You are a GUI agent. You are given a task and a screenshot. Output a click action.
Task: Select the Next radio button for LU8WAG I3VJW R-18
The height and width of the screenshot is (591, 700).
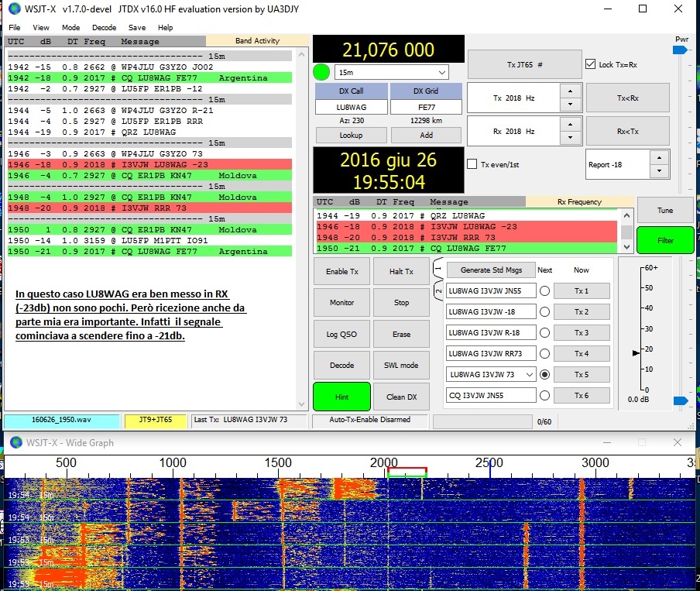pos(544,333)
